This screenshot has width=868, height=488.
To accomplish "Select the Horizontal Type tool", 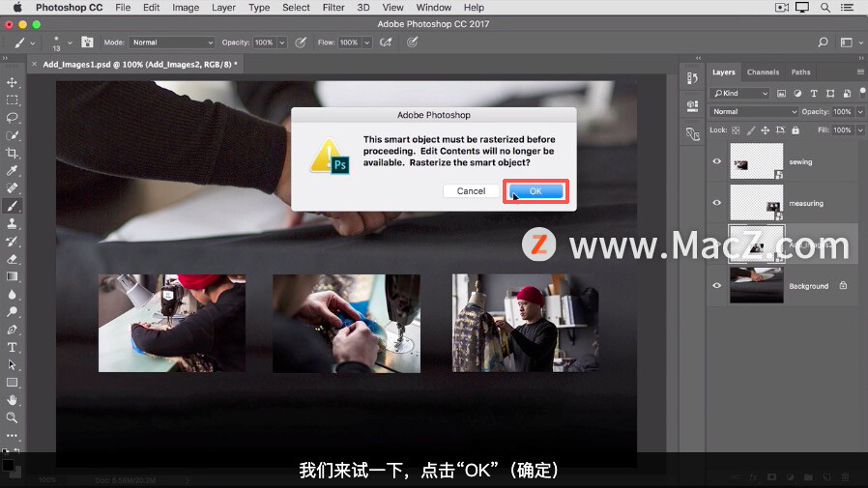I will coord(12,348).
